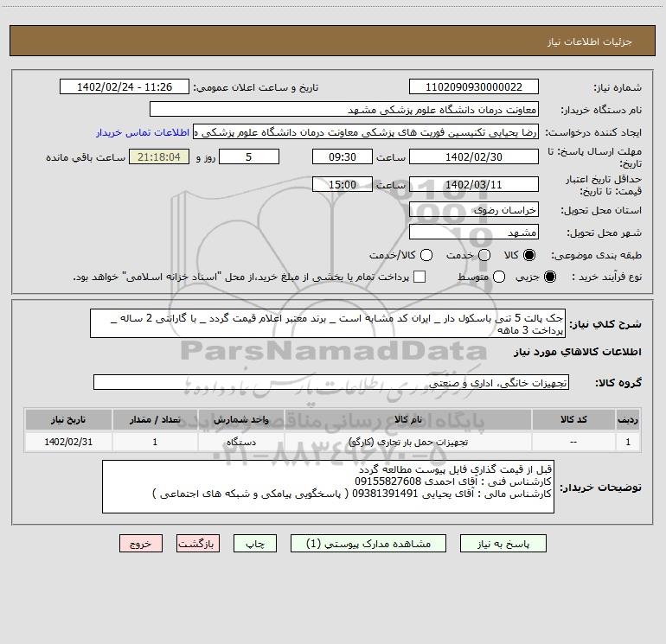Select the کالا/خدمت radio button

(x=426, y=255)
